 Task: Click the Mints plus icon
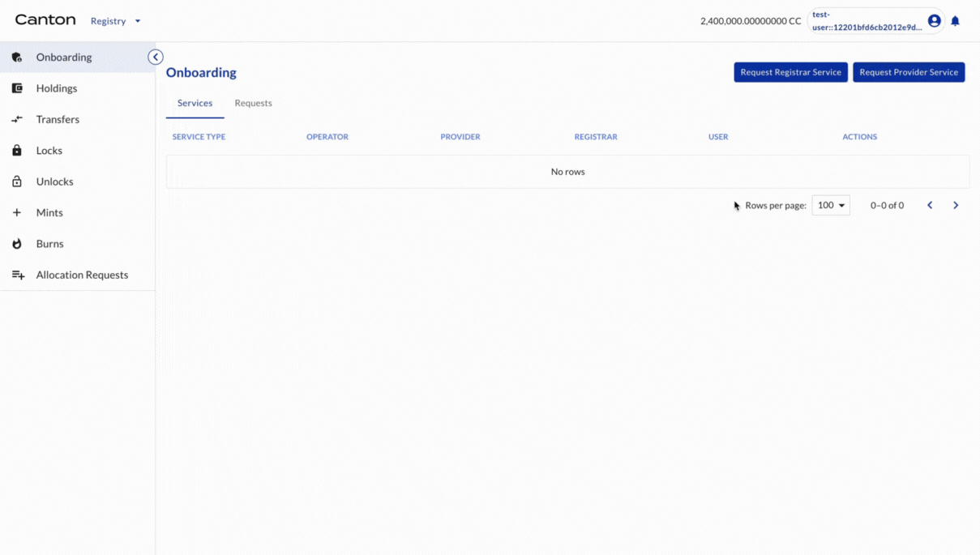[x=17, y=212]
